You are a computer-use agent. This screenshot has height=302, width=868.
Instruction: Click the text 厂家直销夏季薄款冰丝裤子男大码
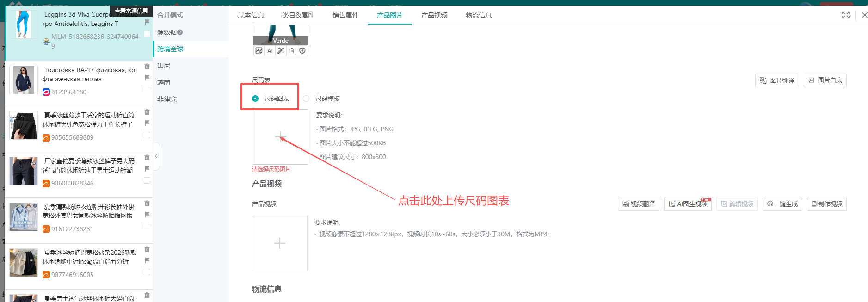click(89, 161)
